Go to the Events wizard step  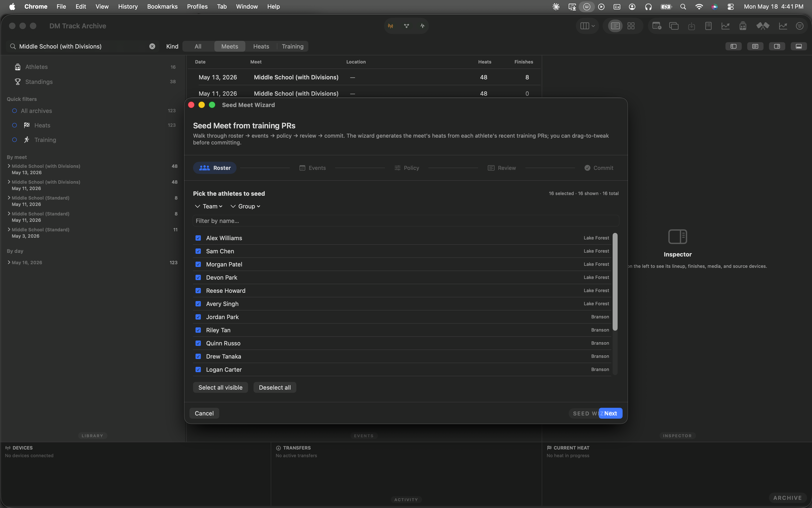coord(312,168)
